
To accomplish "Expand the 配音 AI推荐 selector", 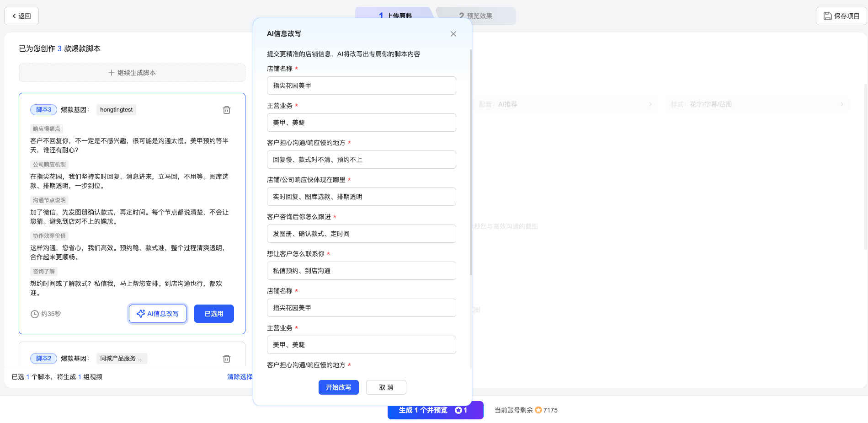I will pos(564,104).
